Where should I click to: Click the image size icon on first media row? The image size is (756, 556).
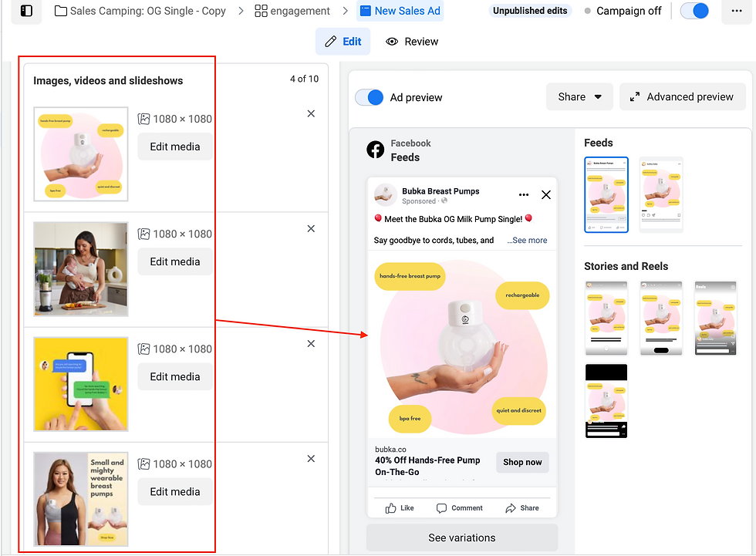click(x=143, y=119)
